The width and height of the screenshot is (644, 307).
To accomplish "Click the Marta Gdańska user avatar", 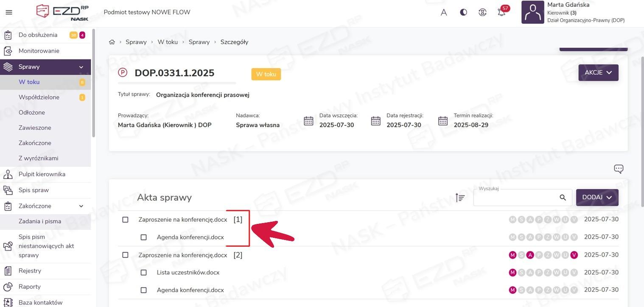I will 532,12.
